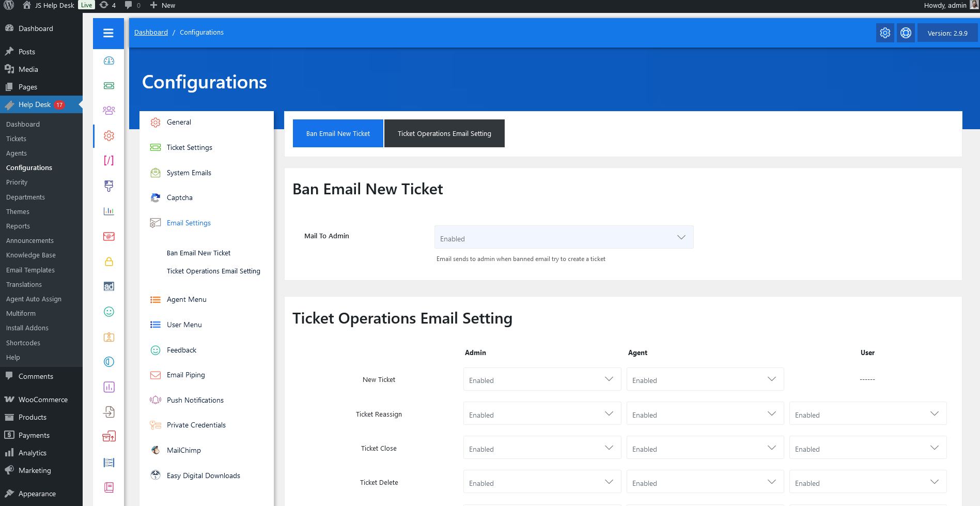Click the speedometer dashboard icon in icon strip
Image resolution: width=980 pixels, height=506 pixels.
[x=108, y=61]
